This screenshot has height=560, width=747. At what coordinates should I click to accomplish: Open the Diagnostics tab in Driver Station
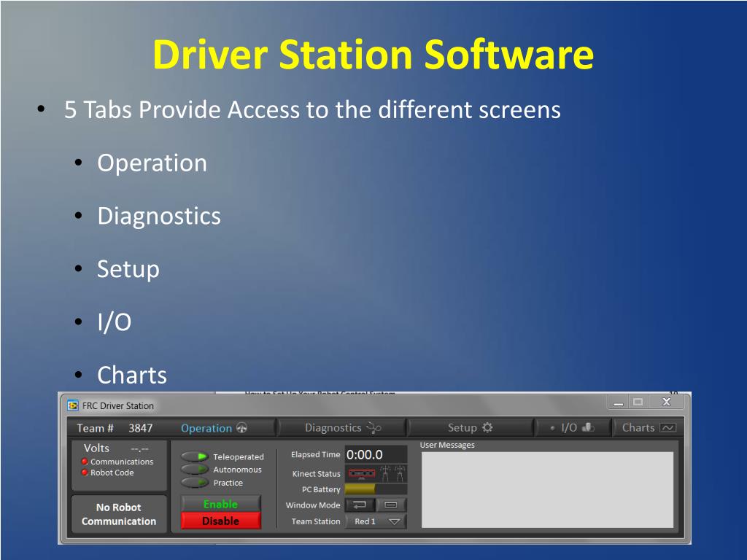tap(343, 427)
